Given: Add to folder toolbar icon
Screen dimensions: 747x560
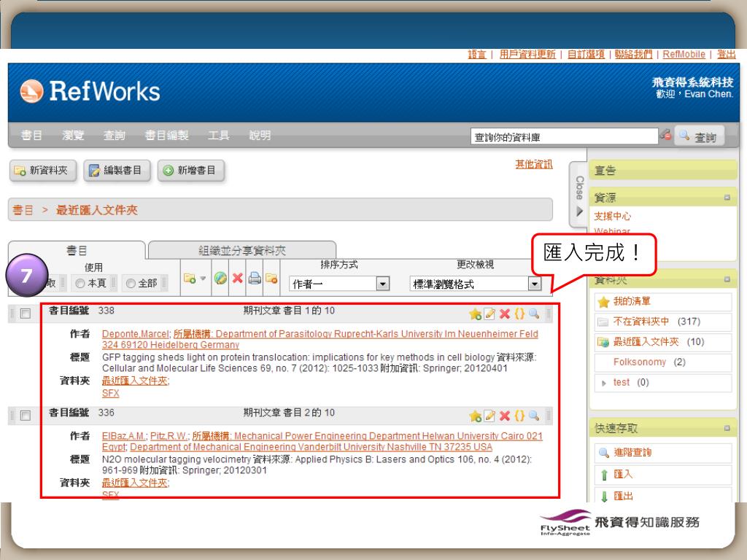Looking at the screenshot, I should coord(190,279).
